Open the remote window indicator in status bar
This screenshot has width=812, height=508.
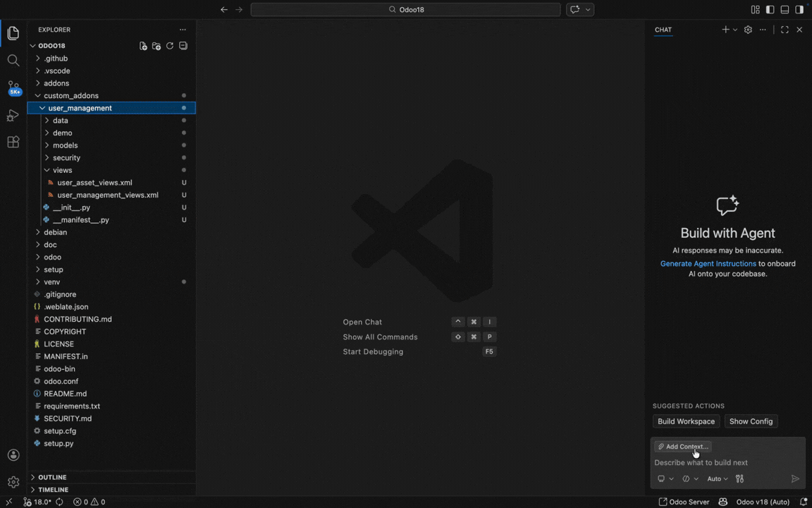(x=8, y=502)
